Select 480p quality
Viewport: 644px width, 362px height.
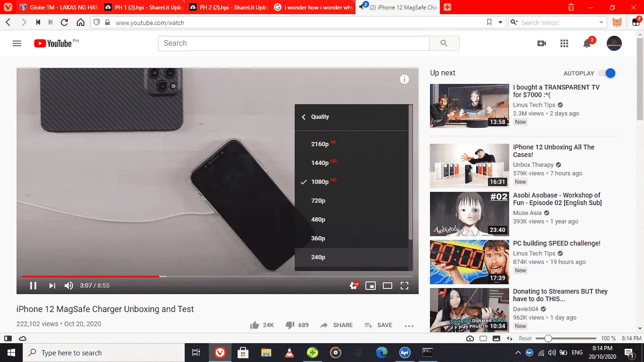pyautogui.click(x=351, y=219)
